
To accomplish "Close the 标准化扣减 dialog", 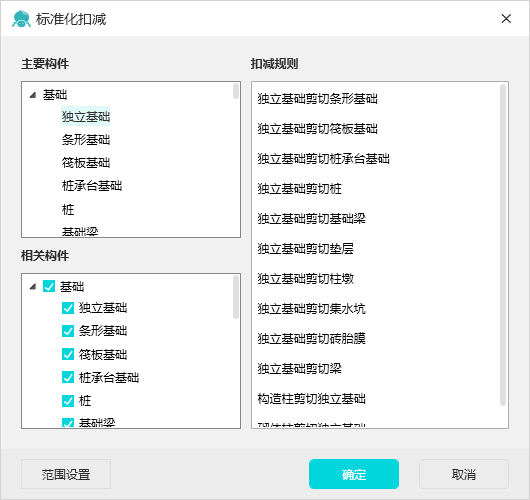I will tap(506, 19).
